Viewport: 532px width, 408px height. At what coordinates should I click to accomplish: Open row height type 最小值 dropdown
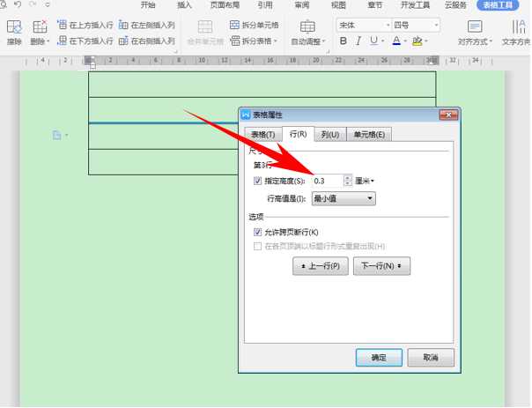click(344, 198)
